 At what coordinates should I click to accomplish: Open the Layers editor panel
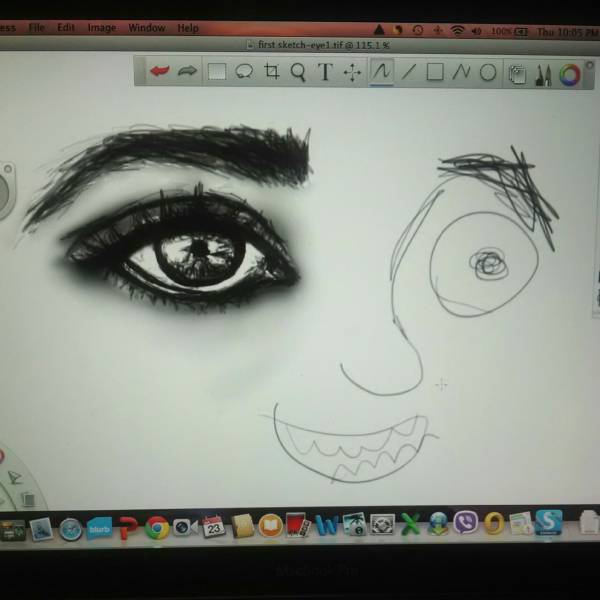coord(517,73)
